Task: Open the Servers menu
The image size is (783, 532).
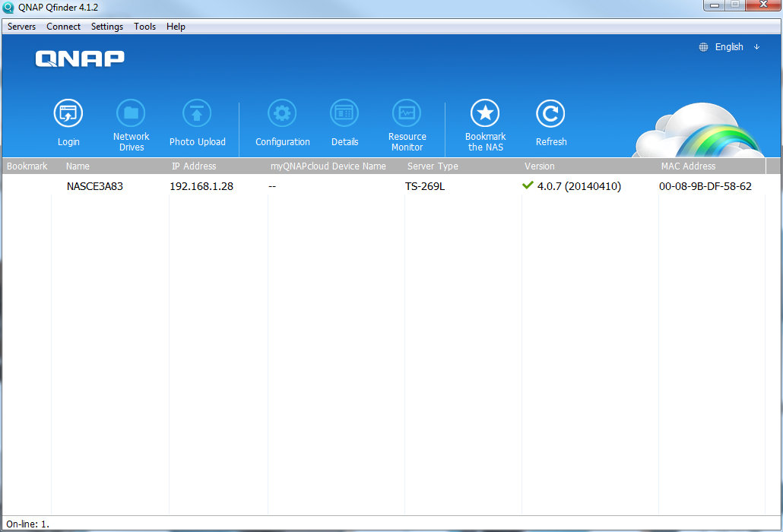Action: (x=21, y=27)
